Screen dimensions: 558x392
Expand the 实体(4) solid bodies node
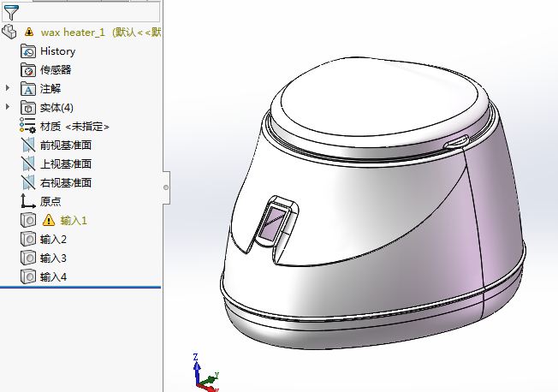coord(8,107)
